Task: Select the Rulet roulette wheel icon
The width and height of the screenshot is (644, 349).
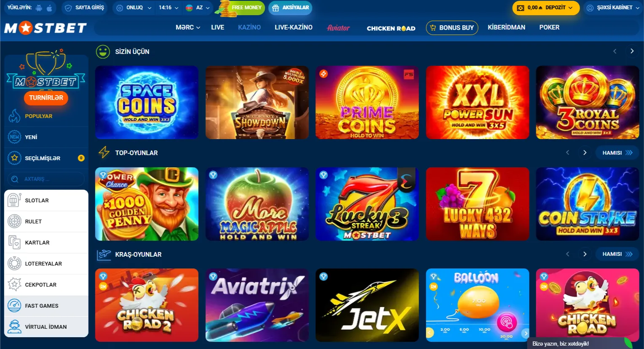Action: pyautogui.click(x=14, y=221)
